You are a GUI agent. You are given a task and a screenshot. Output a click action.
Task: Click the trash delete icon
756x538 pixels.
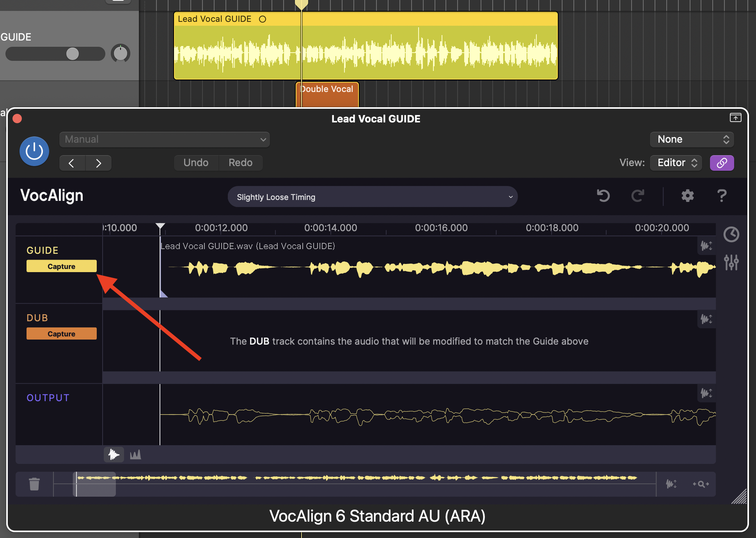(x=34, y=484)
